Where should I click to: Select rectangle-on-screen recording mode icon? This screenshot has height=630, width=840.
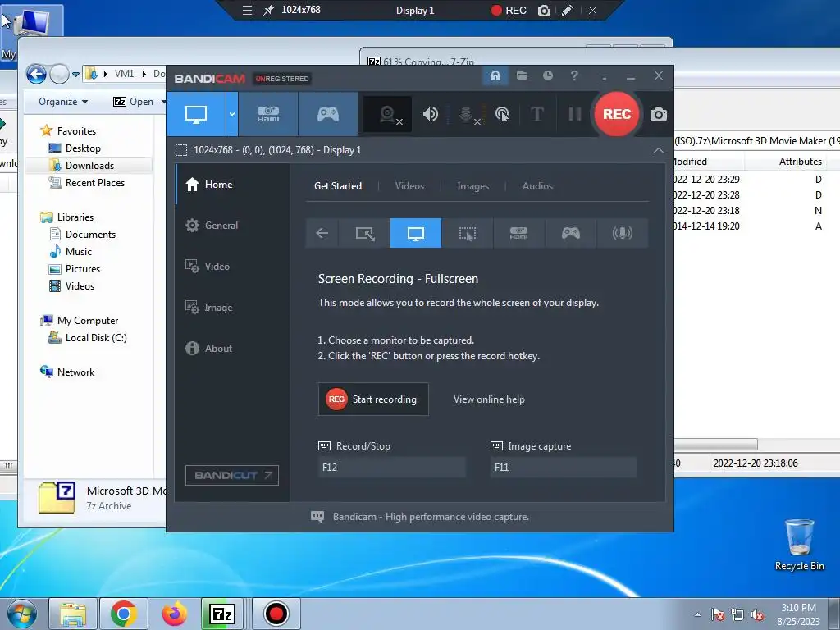[365, 233]
